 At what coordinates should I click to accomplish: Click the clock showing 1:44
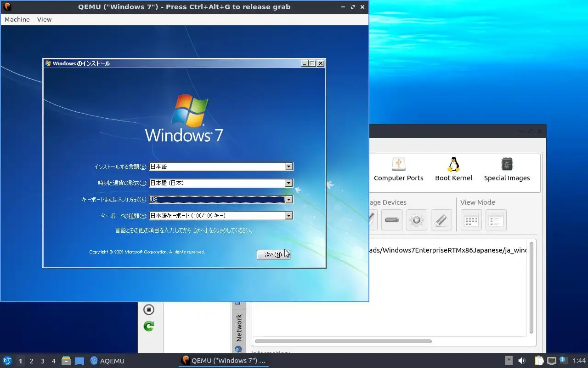coord(579,361)
